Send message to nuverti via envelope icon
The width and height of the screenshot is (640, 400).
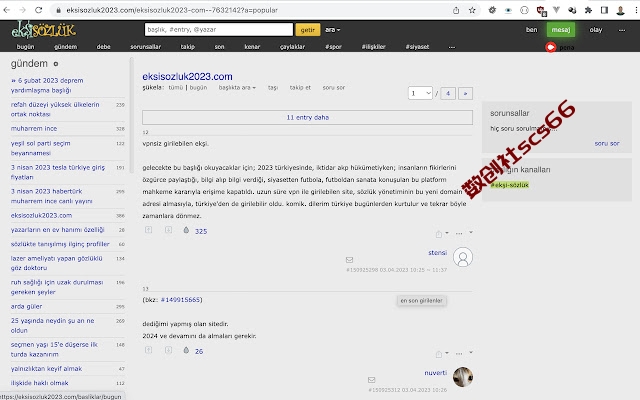(371, 380)
